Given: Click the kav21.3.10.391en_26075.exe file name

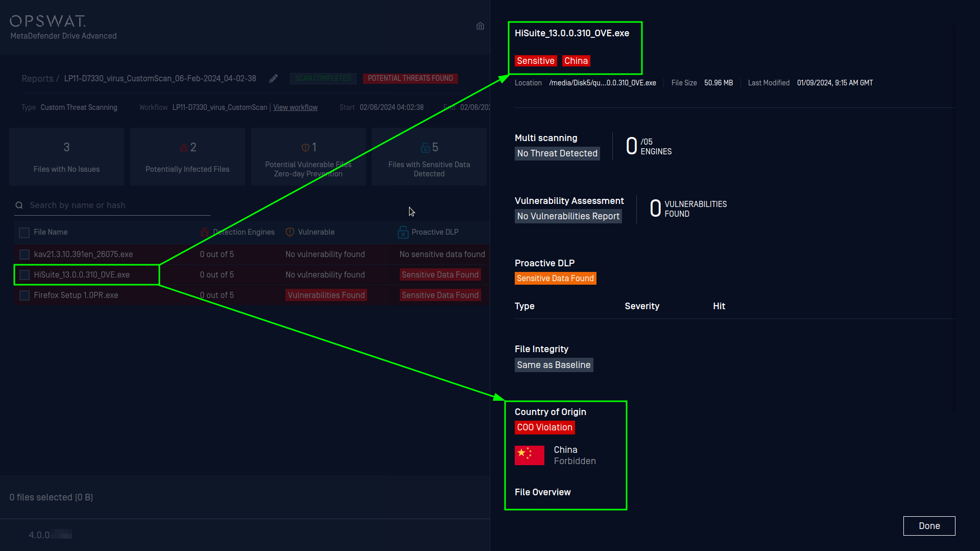Looking at the screenshot, I should click(83, 254).
